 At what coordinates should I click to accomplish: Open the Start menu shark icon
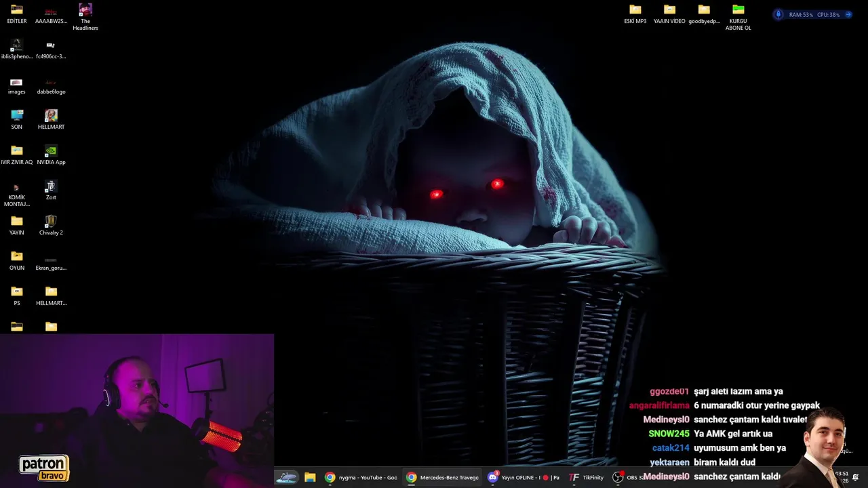pyautogui.click(x=286, y=477)
